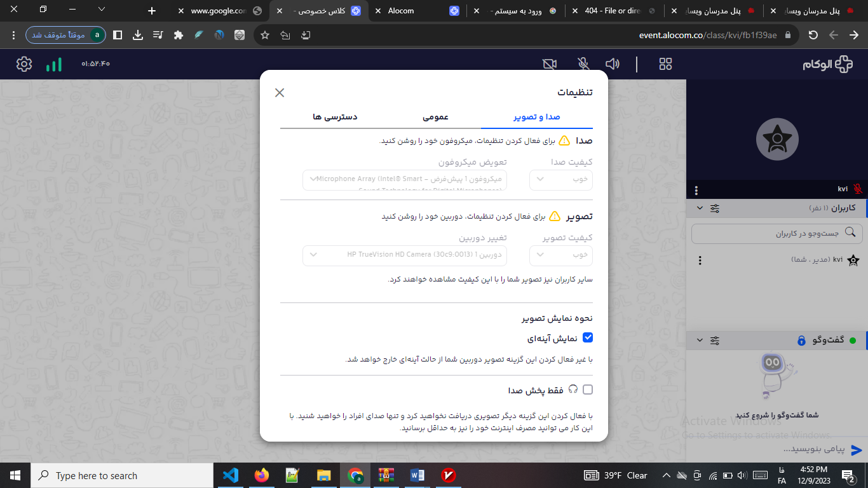
Task: Open the Windows Start menu
Action: point(15,475)
